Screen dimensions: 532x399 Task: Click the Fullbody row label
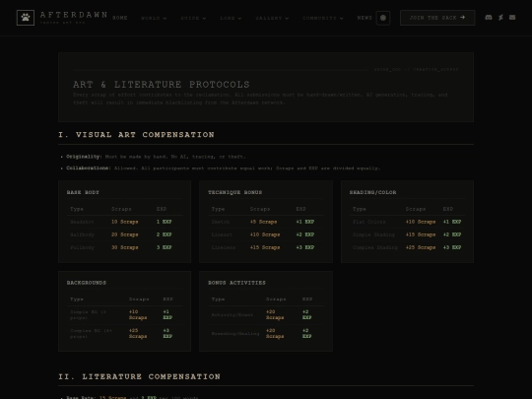point(82,247)
